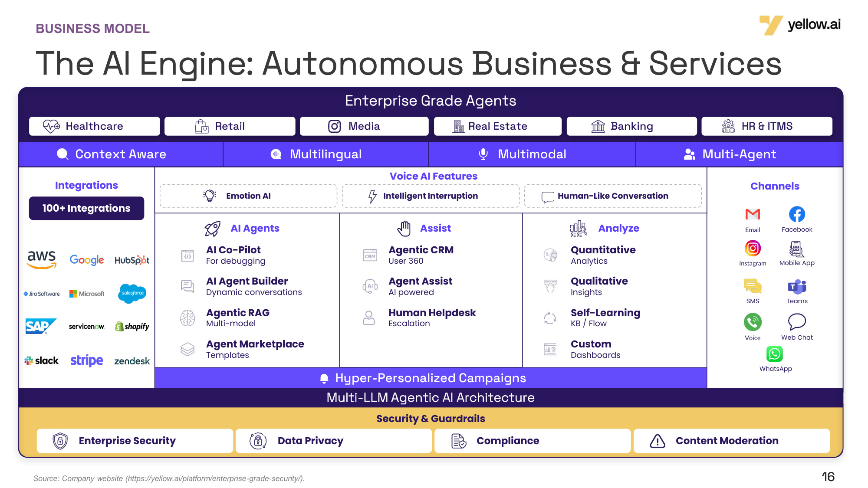Screen dimensions: 868x488
Task: Click the Enterprise Security box
Action: click(x=135, y=441)
